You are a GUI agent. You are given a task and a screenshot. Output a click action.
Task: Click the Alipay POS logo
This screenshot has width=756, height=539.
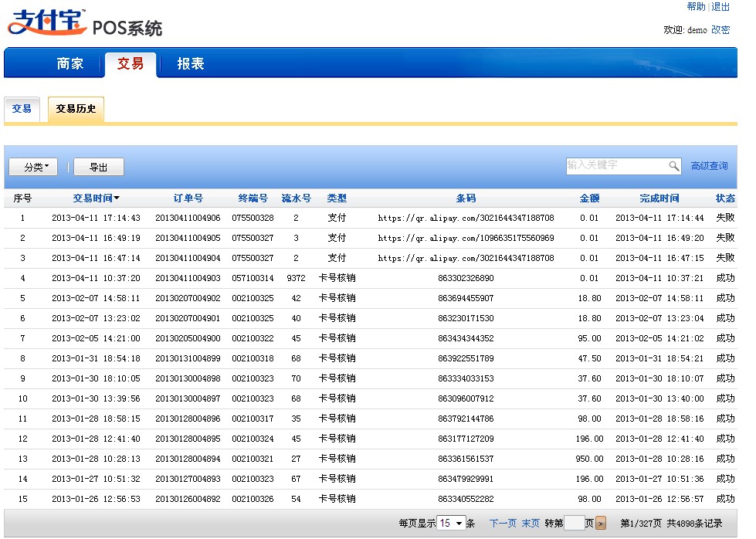pyautogui.click(x=85, y=22)
